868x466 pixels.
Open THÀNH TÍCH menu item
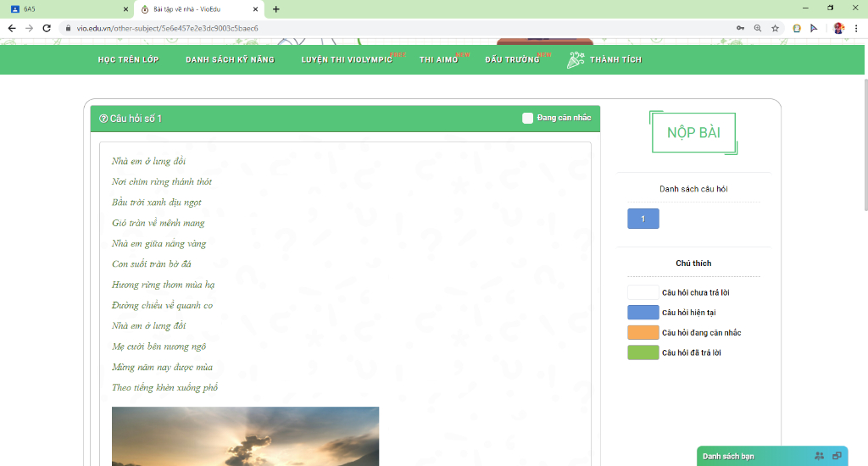(x=615, y=60)
